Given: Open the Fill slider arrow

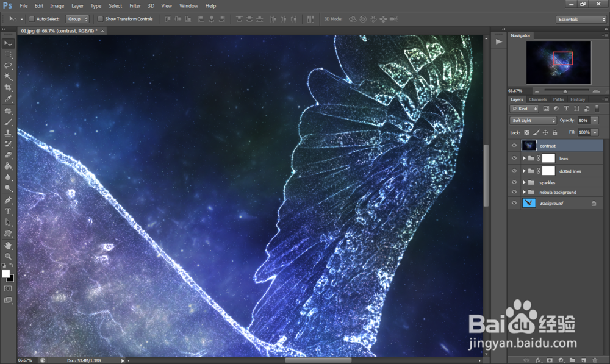Looking at the screenshot, I should [x=595, y=132].
